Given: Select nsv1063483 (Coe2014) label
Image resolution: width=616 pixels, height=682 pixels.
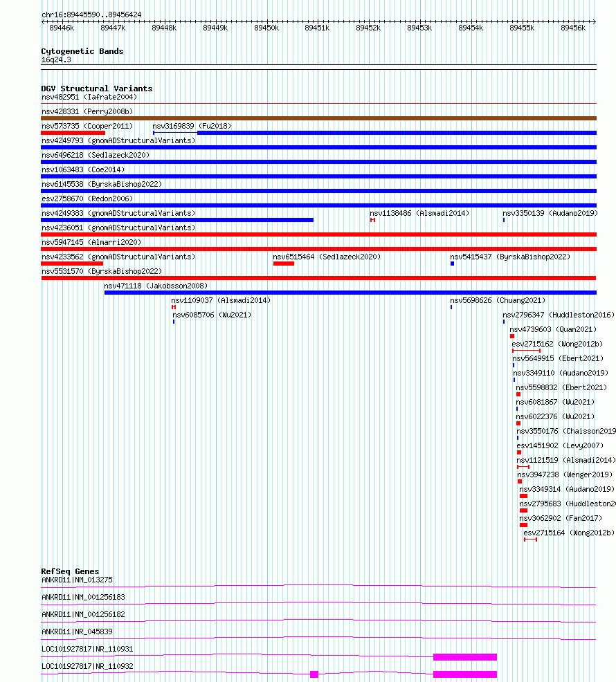Looking at the screenshot, I should tap(83, 169).
